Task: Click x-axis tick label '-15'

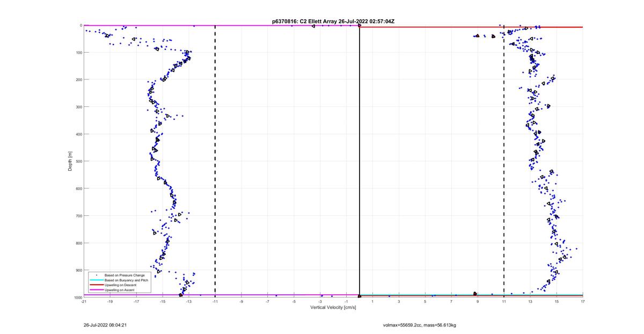Action: [x=163, y=301]
